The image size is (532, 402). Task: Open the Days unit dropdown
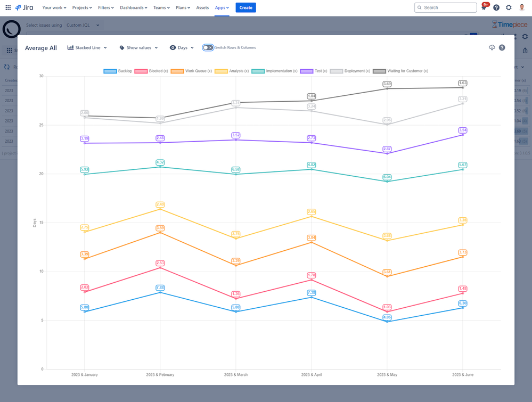[182, 47]
